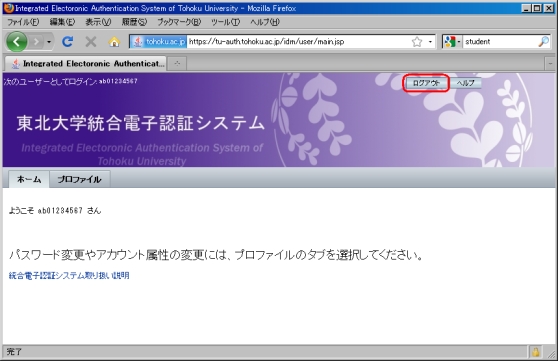
Task: Click the 次のユーザーとしてログイン: ab01234567 text
Action: tap(70, 82)
